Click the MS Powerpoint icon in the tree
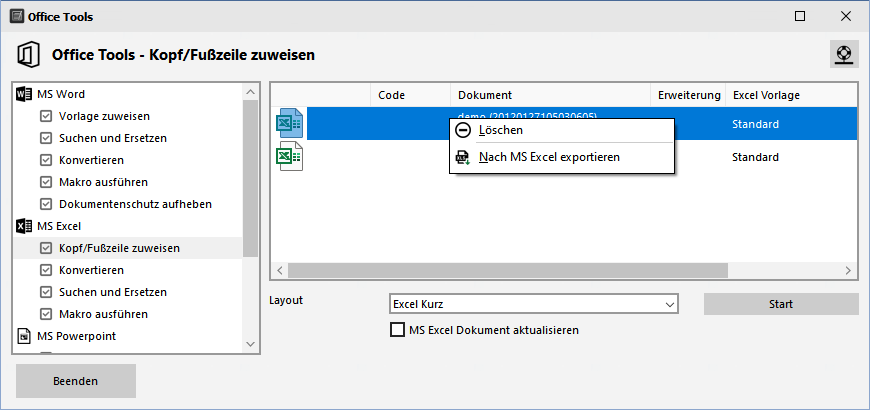This screenshot has width=870, height=410. pyautogui.click(x=24, y=336)
